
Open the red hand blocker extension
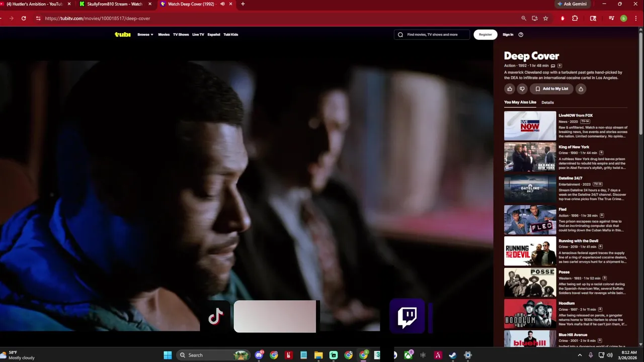point(562,18)
